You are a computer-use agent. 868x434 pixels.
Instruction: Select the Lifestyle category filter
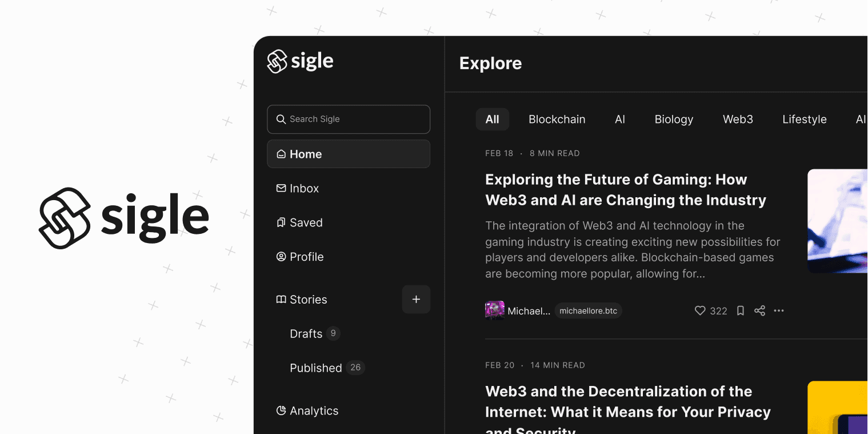[805, 119]
